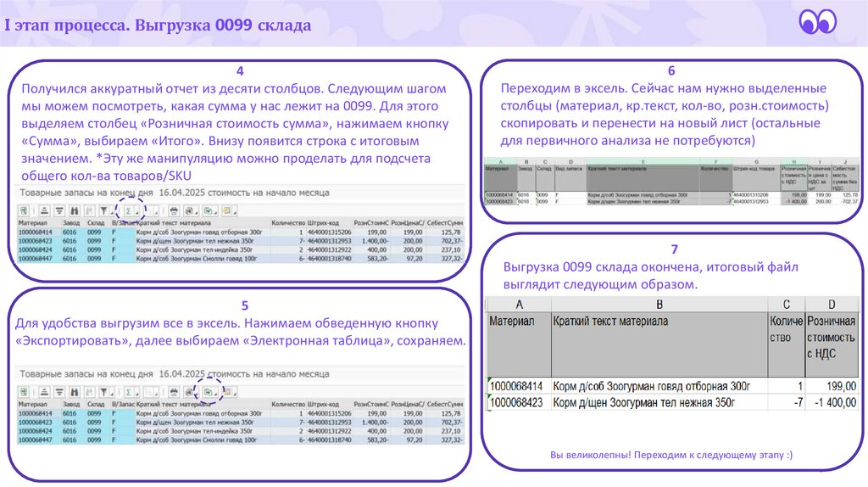
Task: Click barcode 4640001312922 in step 4 table
Action: pos(330,250)
